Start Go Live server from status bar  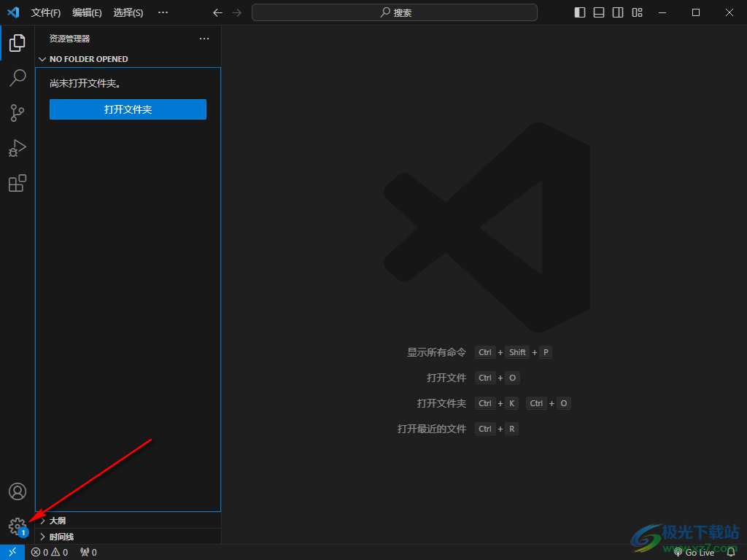point(694,552)
